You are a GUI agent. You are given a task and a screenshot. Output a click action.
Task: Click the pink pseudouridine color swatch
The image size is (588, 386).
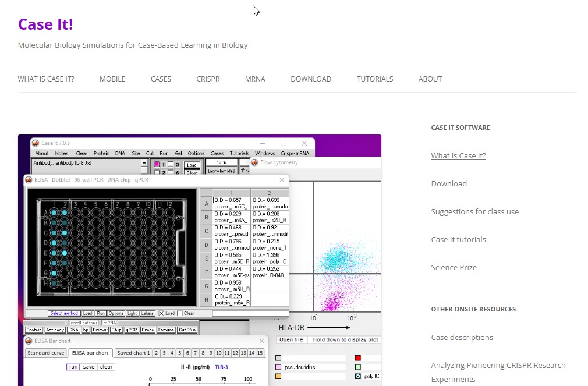278,367
